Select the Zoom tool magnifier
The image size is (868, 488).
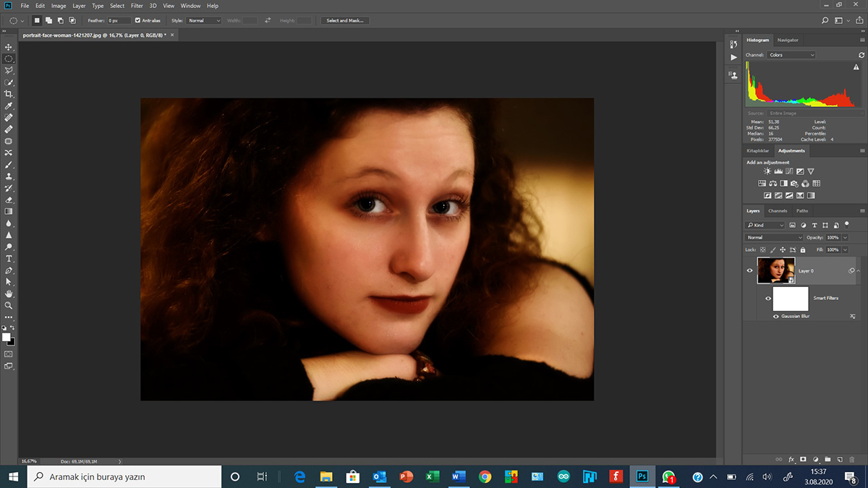pos(9,305)
